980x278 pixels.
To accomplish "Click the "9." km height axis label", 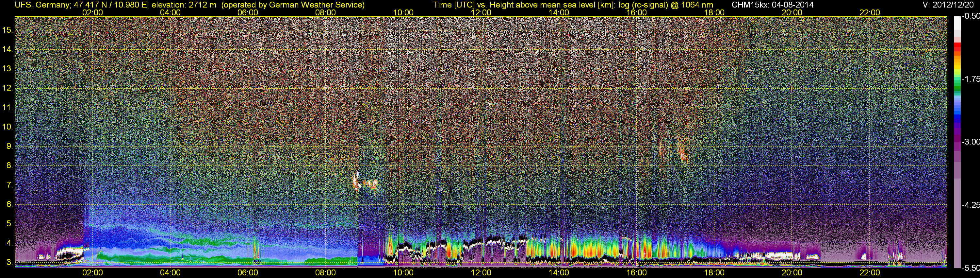I will pyautogui.click(x=9, y=146).
